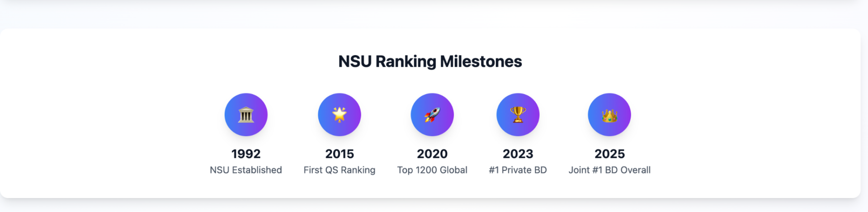This screenshot has height=212, width=868.
Task: Select the 'Joint #1 BD Overall' text
Action: (609, 170)
